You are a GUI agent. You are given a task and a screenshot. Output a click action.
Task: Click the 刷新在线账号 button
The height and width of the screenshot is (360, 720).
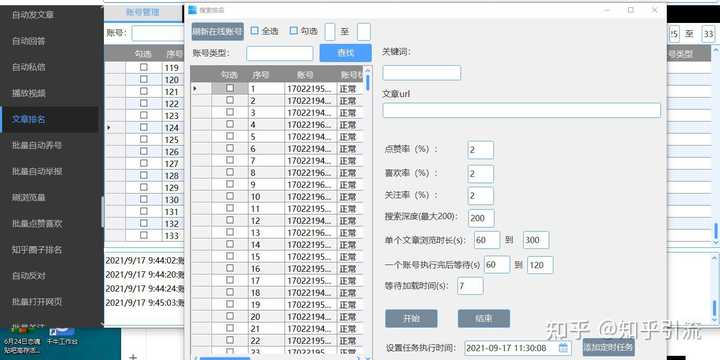click(x=218, y=32)
